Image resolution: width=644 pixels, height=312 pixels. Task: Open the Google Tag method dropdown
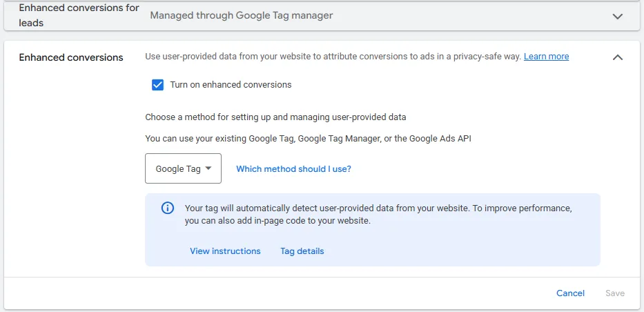coord(183,168)
